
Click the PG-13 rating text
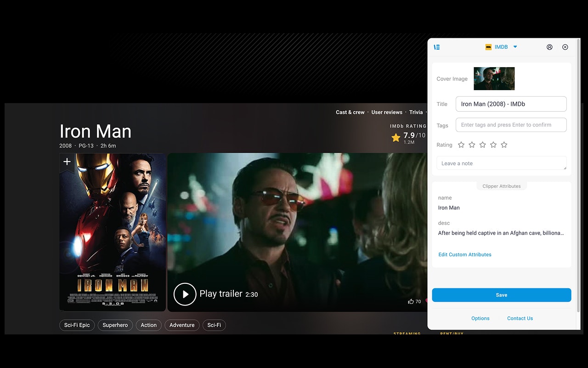click(x=86, y=146)
